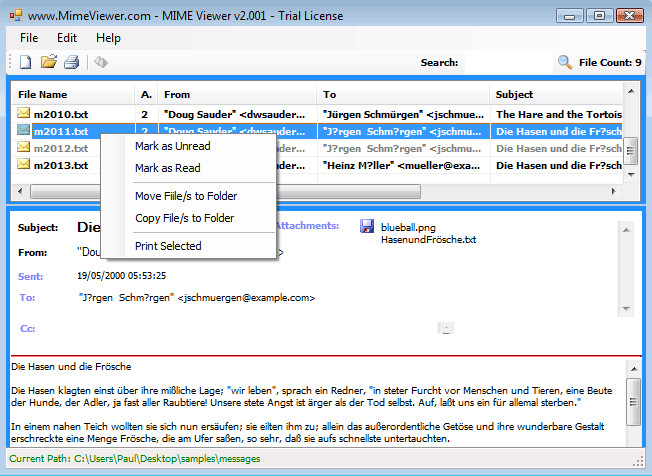The height and width of the screenshot is (476, 652).
Task: Open the Edit menu
Action: click(x=67, y=38)
